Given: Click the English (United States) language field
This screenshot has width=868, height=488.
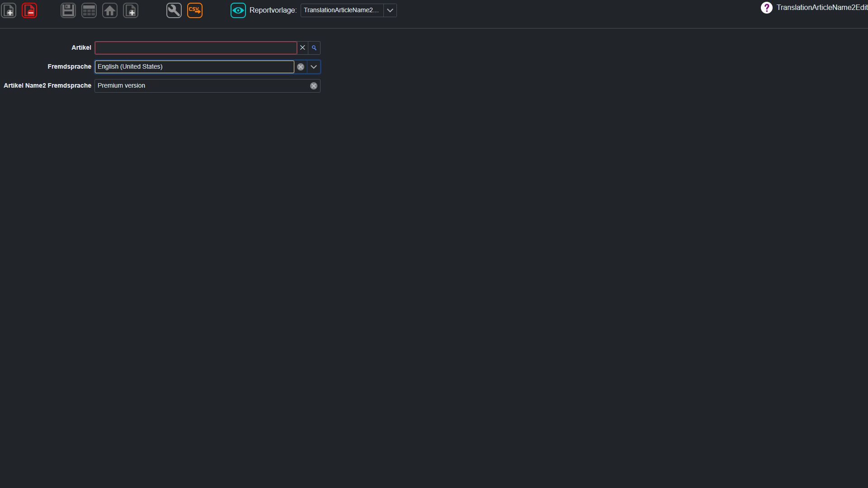Looking at the screenshot, I should click(x=194, y=67).
